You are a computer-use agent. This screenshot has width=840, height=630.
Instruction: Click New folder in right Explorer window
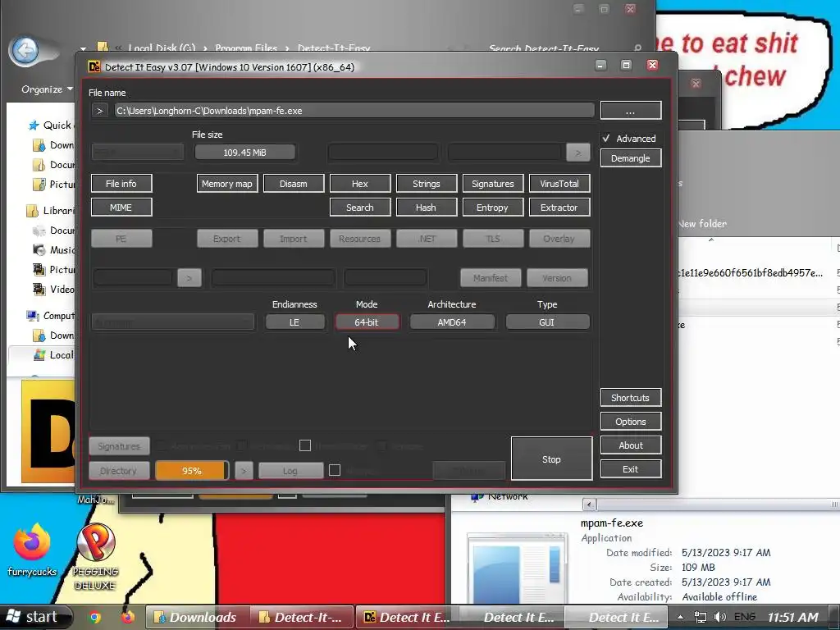coord(702,224)
